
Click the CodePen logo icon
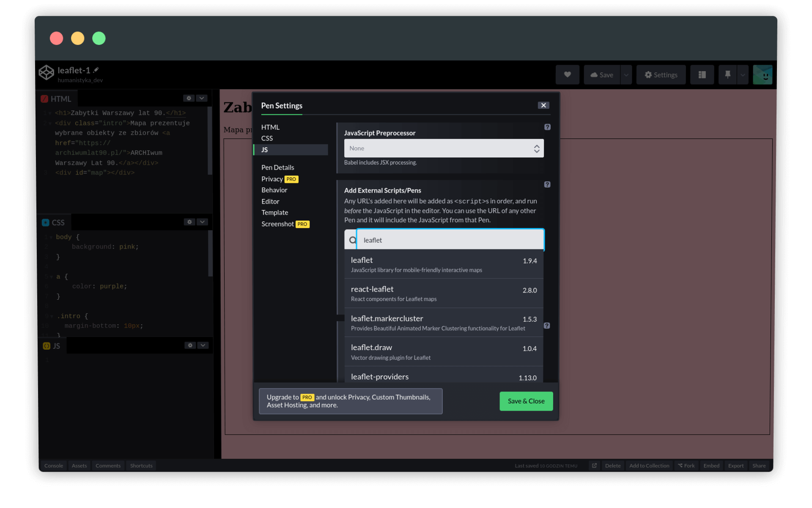pos(47,72)
